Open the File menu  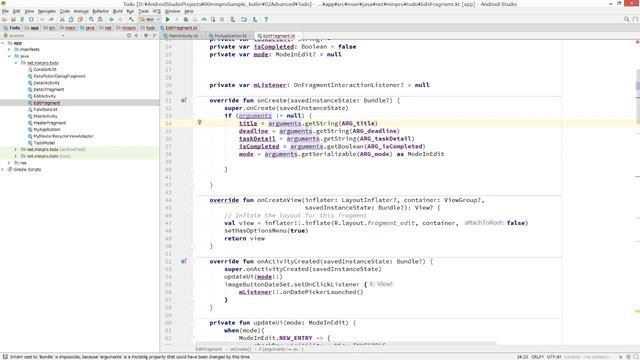[5, 11]
